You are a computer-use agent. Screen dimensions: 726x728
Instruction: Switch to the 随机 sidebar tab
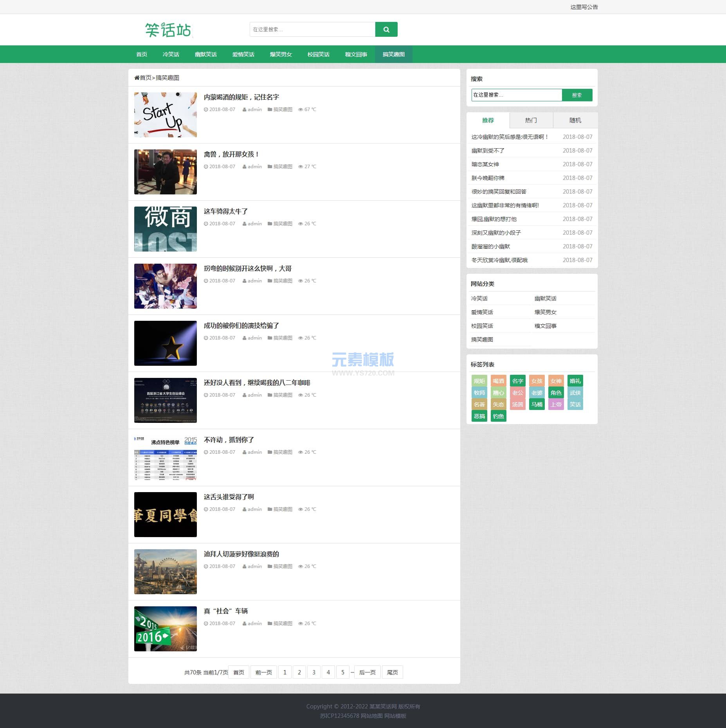575,120
